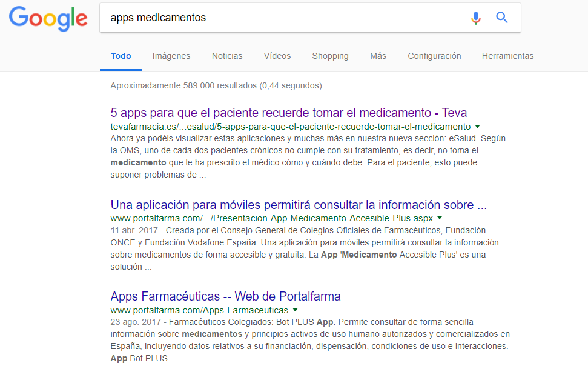Expand arrow next to Presentacion-App-Medicamento URL
The height and width of the screenshot is (366, 588).
[440, 218]
